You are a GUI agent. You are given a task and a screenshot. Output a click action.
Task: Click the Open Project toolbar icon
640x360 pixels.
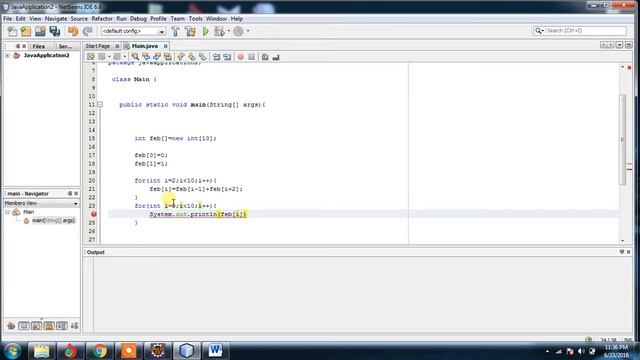40,31
